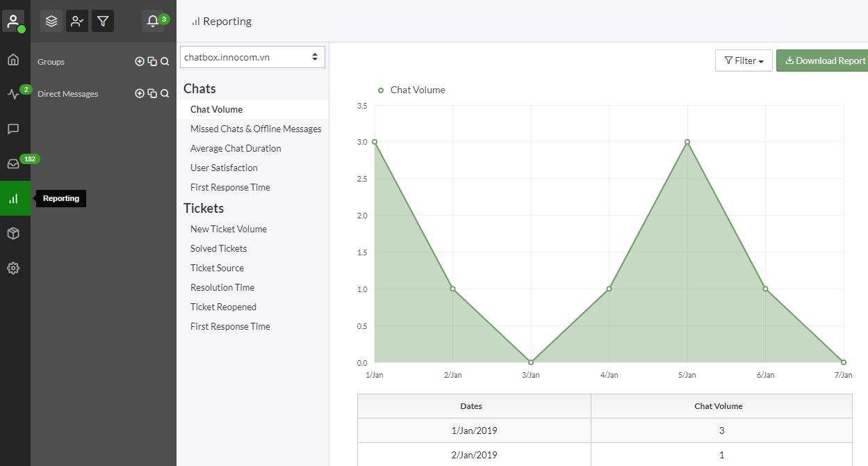Open the chatbox.innocom.vn property dropdown
This screenshot has height=466, width=868.
click(x=252, y=57)
